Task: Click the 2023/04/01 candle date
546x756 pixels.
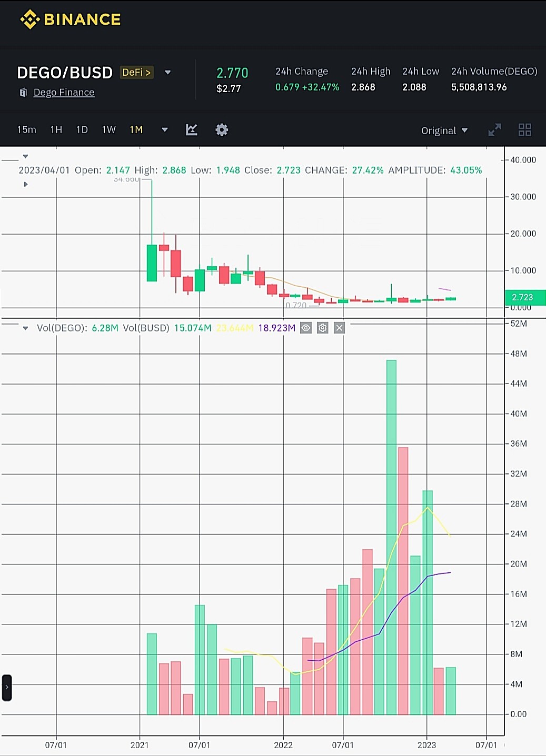Action: click(x=44, y=170)
